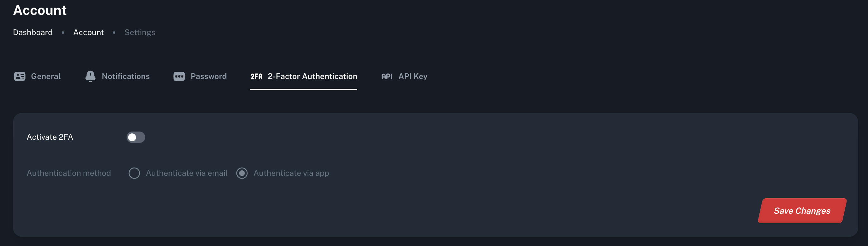Select the app authentication radio button
The image size is (868, 246).
coord(241,173)
